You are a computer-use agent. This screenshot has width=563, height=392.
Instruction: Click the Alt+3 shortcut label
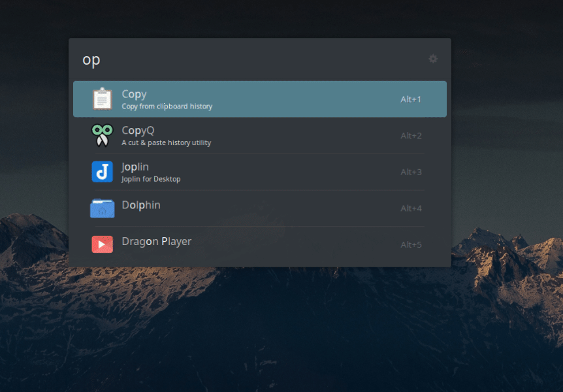(411, 172)
